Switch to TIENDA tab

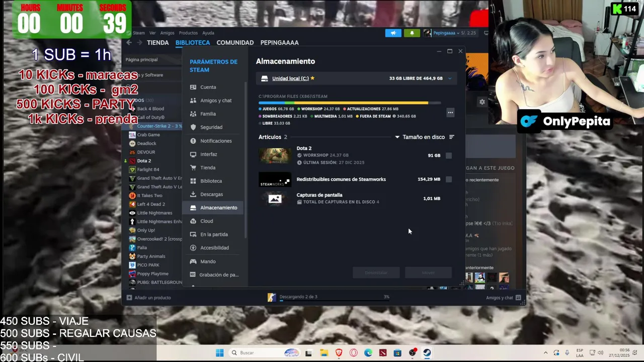click(157, 43)
